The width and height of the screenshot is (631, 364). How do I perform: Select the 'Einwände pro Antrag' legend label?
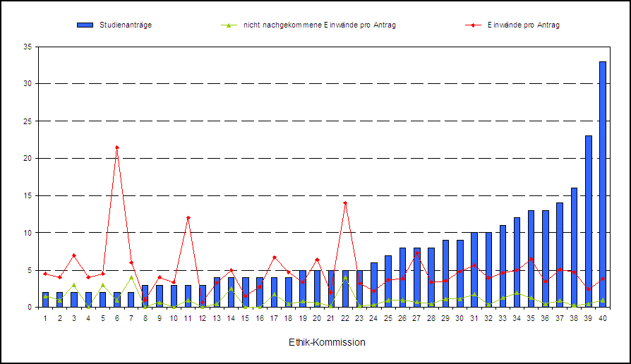click(x=523, y=25)
